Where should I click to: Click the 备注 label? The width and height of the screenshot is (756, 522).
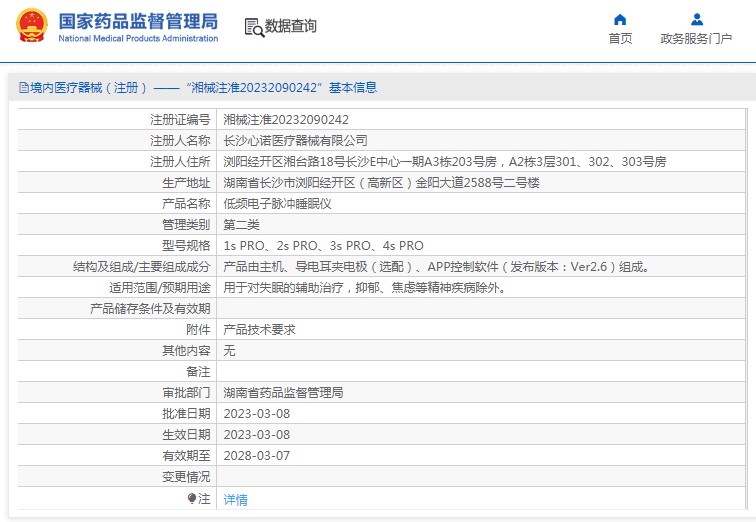(x=198, y=372)
